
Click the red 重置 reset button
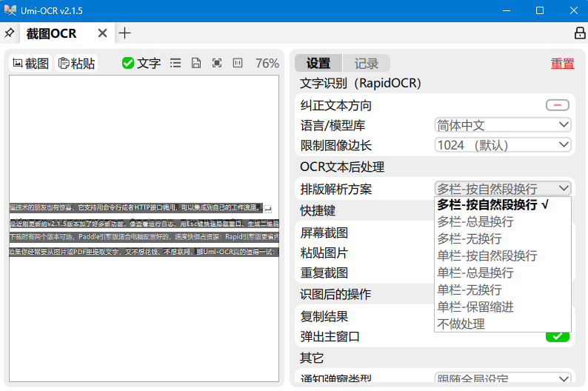coord(562,64)
